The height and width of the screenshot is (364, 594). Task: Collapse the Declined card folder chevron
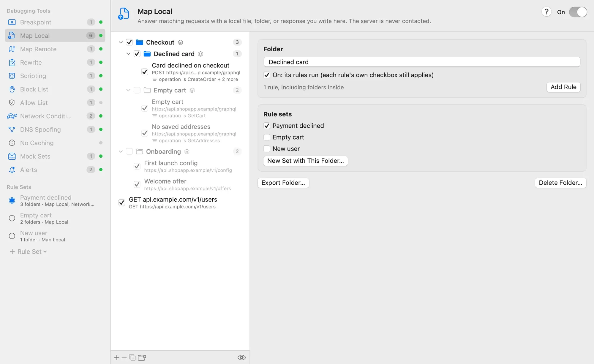point(128,54)
